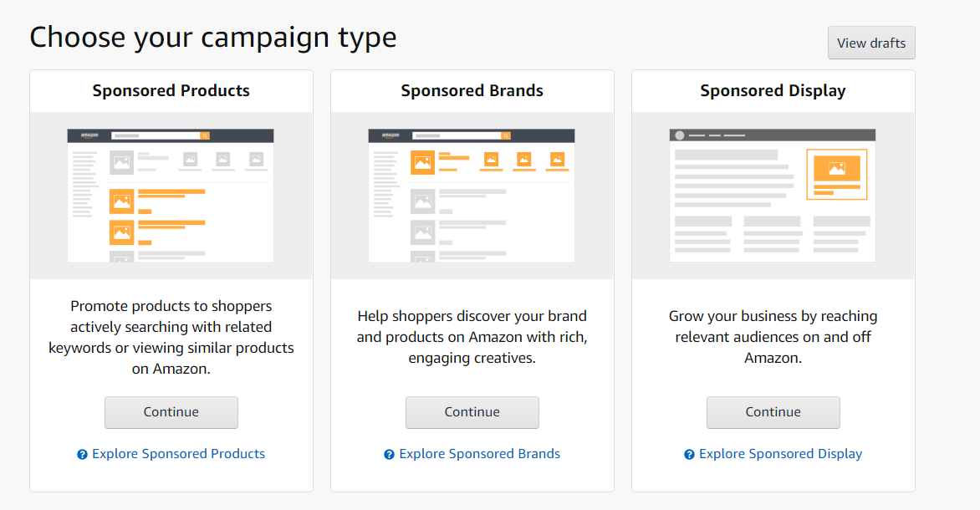980x510 pixels.
Task: Open the Explore Sponsored Brands link
Action: click(479, 454)
